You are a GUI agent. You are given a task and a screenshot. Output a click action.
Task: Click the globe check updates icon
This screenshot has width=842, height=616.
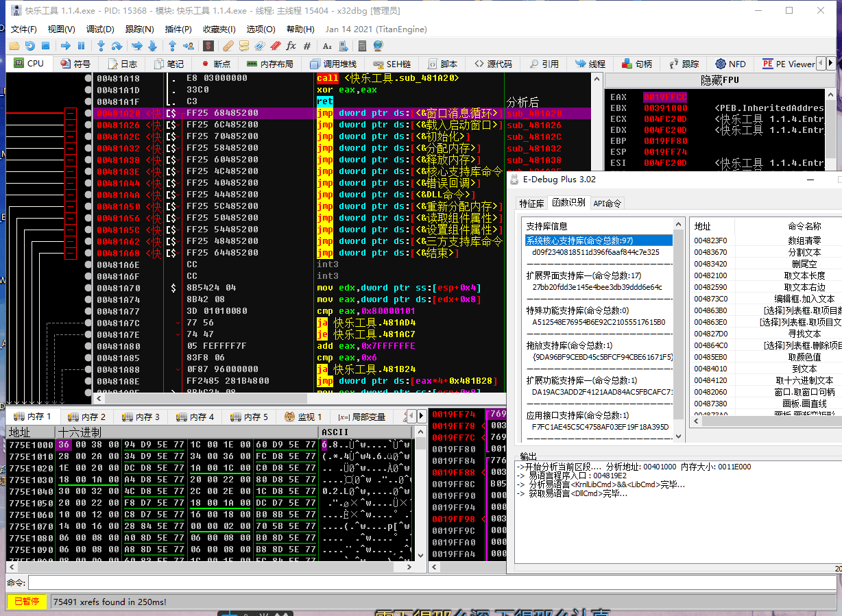[x=378, y=46]
